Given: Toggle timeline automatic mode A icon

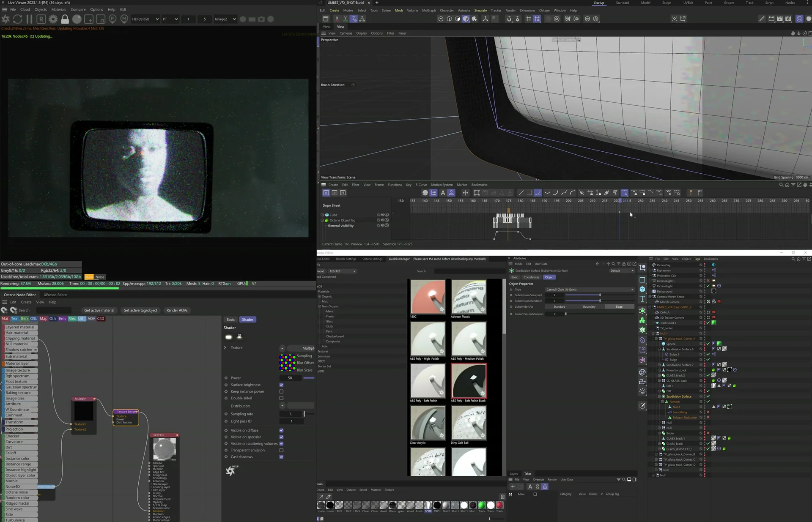Looking at the screenshot, I should click(443, 193).
